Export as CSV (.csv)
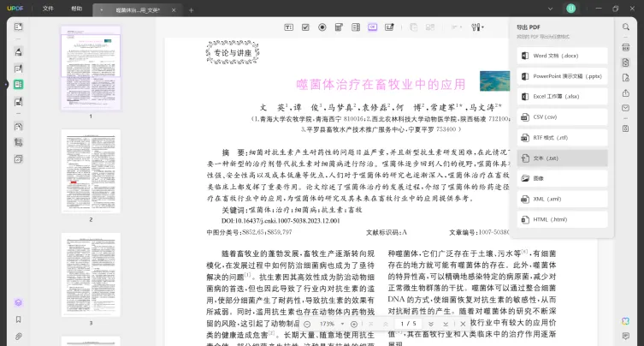The height and width of the screenshot is (346, 644). 562,116
